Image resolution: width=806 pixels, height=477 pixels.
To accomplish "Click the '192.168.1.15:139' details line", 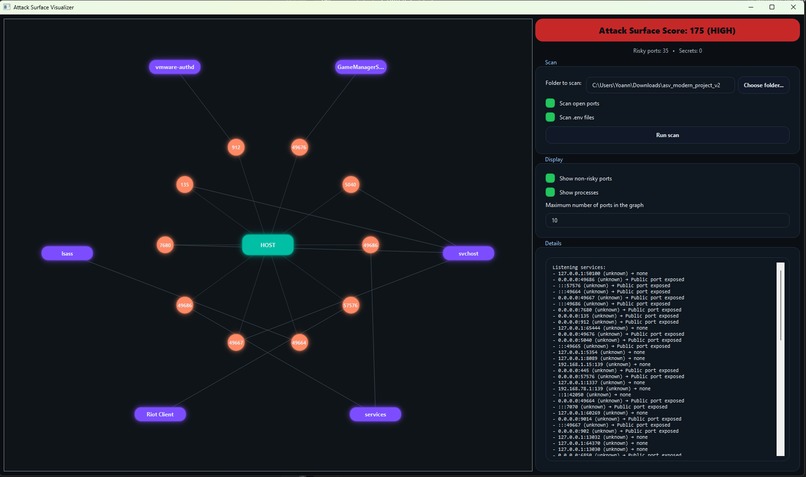I will (x=601, y=364).
